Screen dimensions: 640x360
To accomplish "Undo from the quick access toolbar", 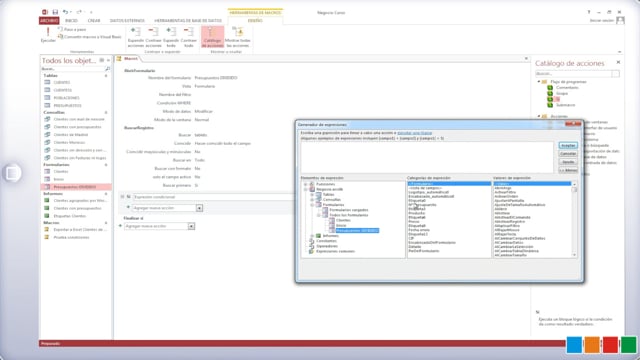I will [x=65, y=12].
